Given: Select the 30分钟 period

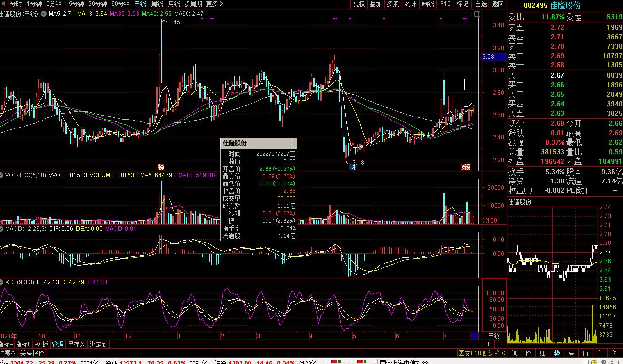Looking at the screenshot, I should point(98,4).
